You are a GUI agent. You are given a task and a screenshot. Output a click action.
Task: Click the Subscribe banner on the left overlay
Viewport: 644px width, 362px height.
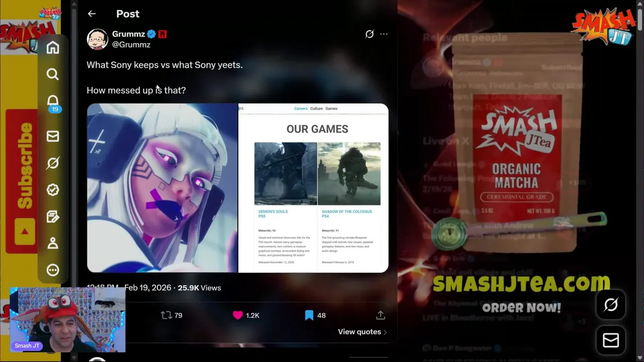click(22, 180)
